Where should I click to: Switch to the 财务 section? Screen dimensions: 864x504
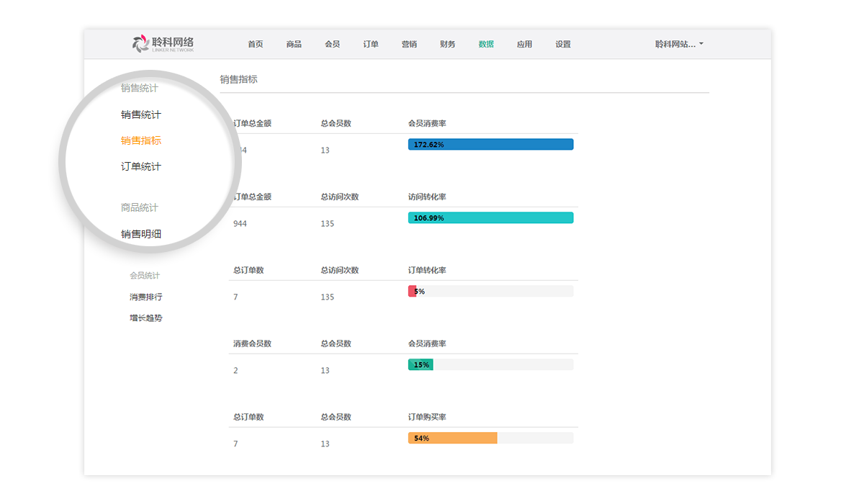click(447, 45)
